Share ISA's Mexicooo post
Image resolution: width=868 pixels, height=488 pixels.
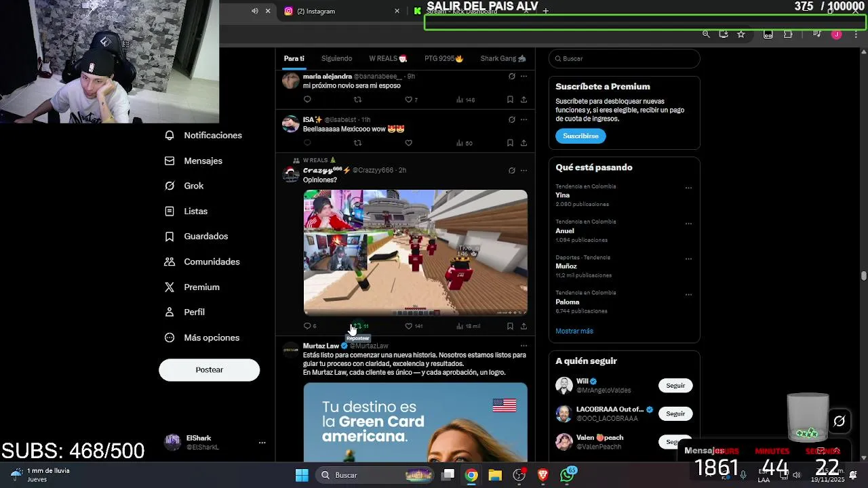point(524,143)
